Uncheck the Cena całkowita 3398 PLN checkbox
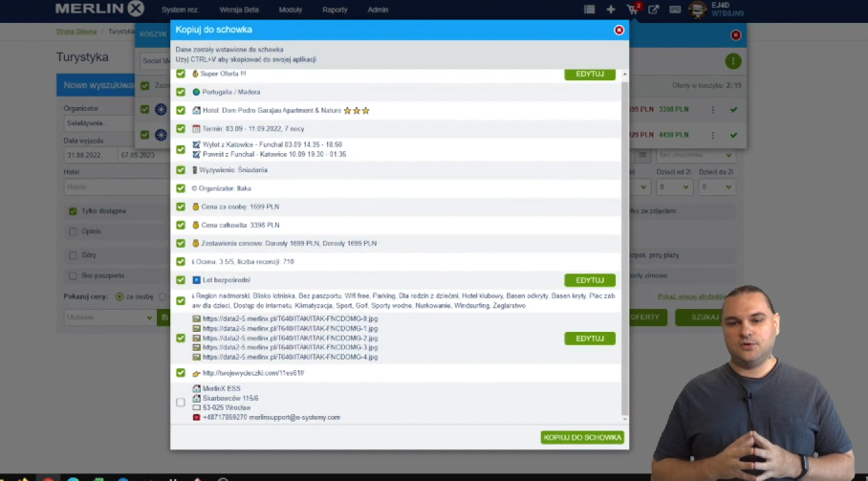The width and height of the screenshot is (868, 481). 181,225
